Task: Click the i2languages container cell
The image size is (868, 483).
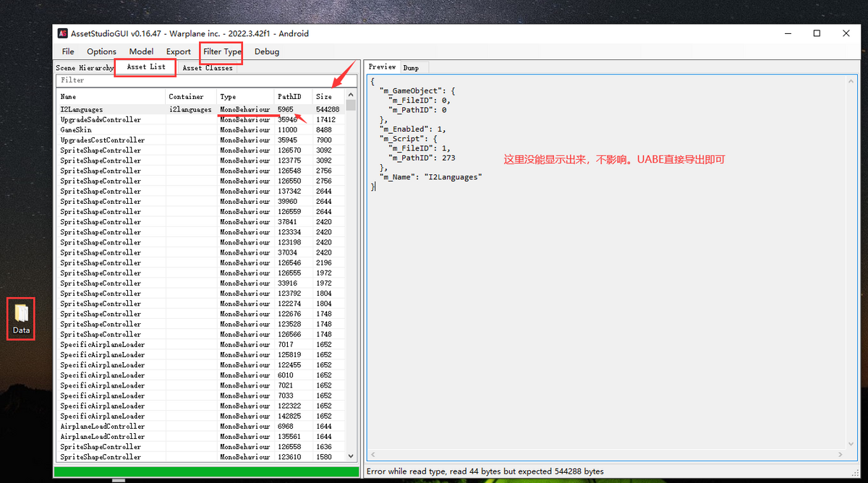Action: [x=190, y=109]
